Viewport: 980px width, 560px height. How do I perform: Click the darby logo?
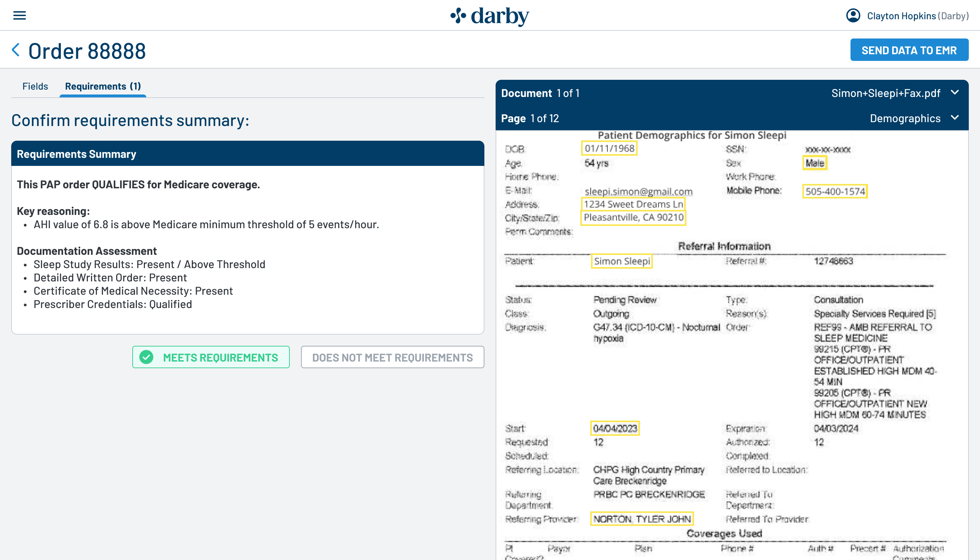click(490, 16)
